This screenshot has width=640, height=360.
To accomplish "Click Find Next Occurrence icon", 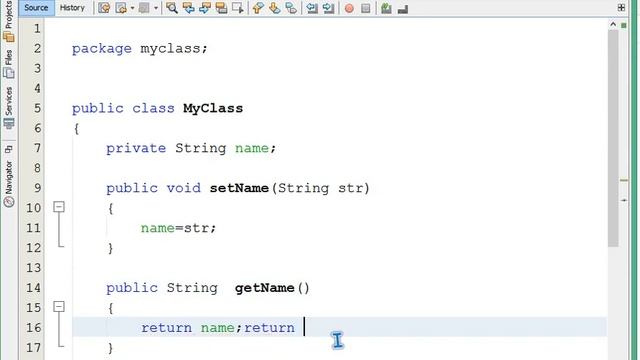I will 205,8.
